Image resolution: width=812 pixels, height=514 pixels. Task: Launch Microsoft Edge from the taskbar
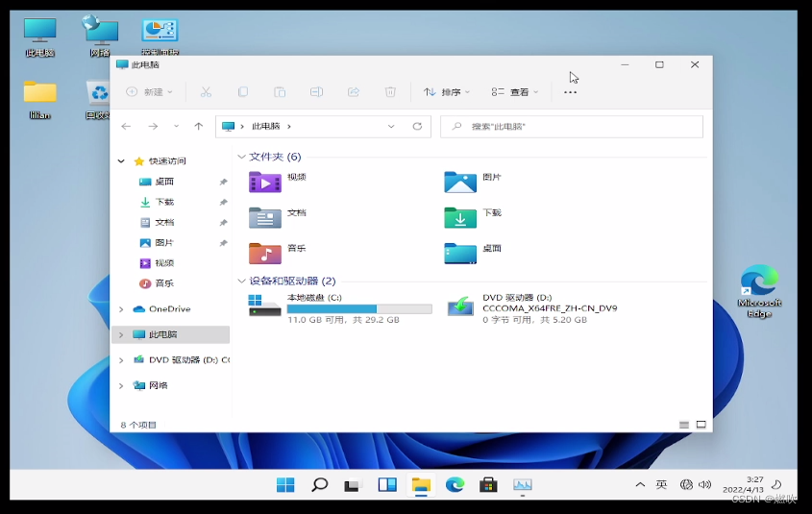click(x=455, y=485)
